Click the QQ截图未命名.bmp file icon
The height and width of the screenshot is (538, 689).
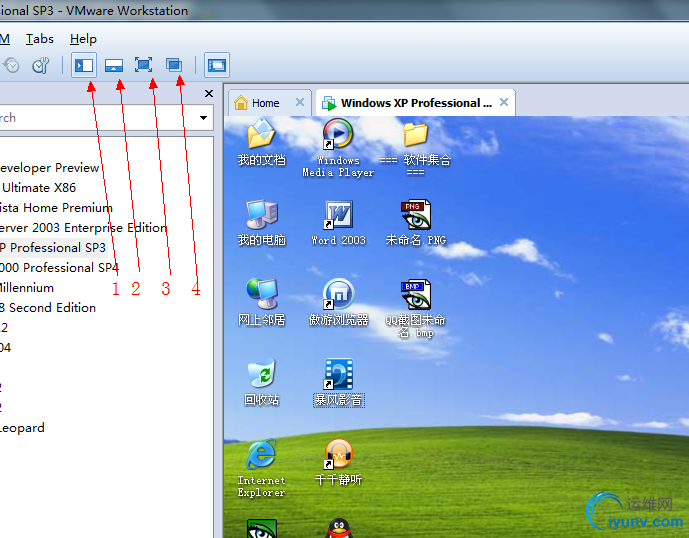coord(416,309)
